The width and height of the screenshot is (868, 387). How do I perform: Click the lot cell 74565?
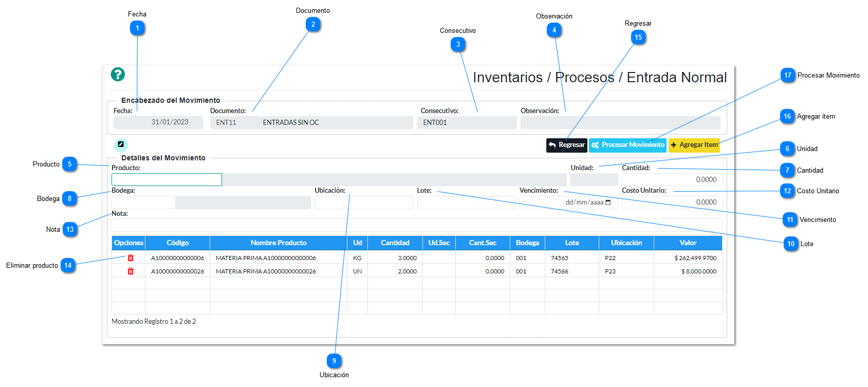pyautogui.click(x=572, y=258)
